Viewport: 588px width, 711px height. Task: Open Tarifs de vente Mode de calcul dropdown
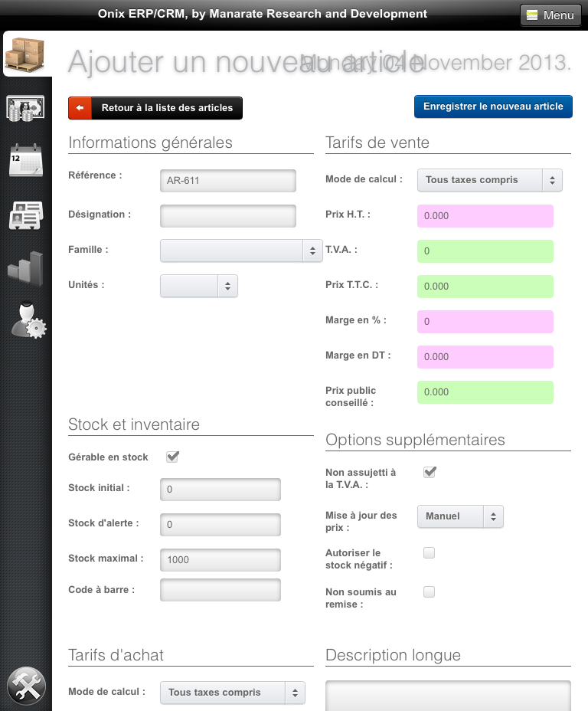490,180
